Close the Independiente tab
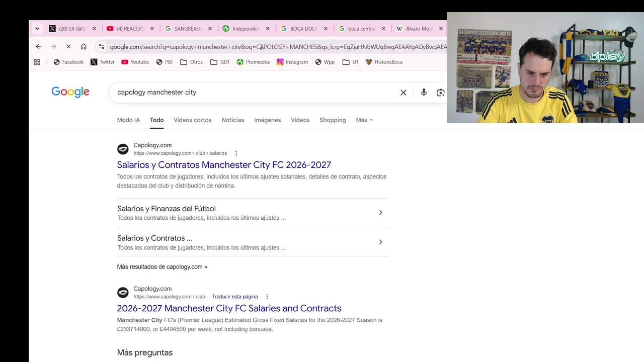Image resolution: width=644 pixels, height=362 pixels. (268, 29)
